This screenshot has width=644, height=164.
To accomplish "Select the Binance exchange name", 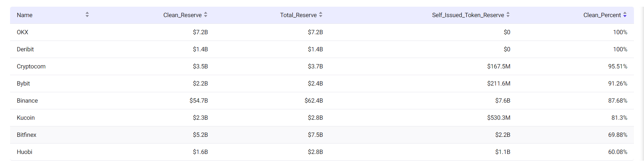I will pos(27,101).
